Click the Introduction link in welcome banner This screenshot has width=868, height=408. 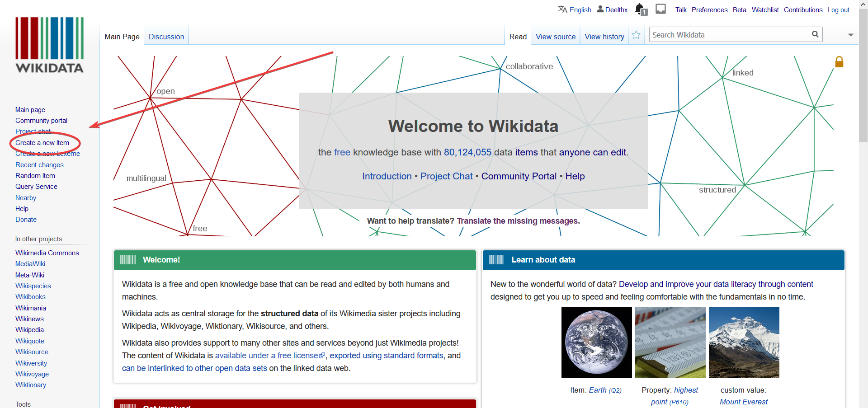[387, 176]
